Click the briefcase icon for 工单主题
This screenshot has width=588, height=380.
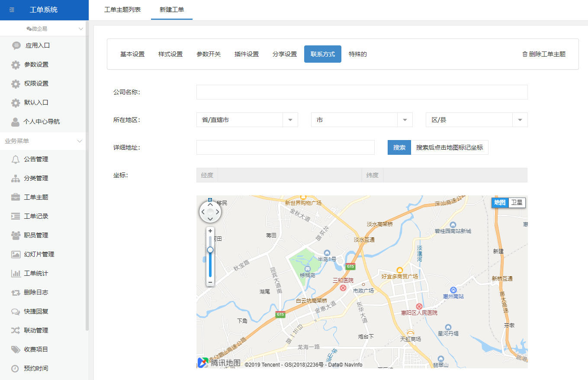[x=16, y=197]
